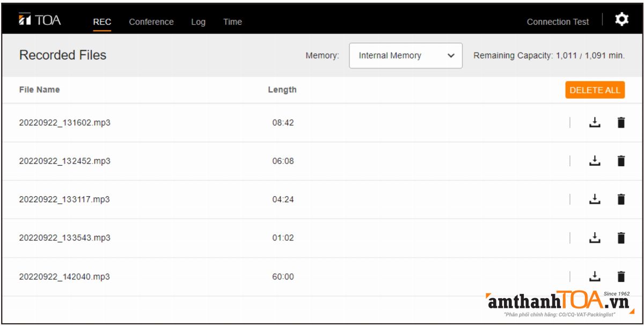Viewport: 644px width, 326px height.
Task: Click the TOA logo
Action: click(x=40, y=21)
